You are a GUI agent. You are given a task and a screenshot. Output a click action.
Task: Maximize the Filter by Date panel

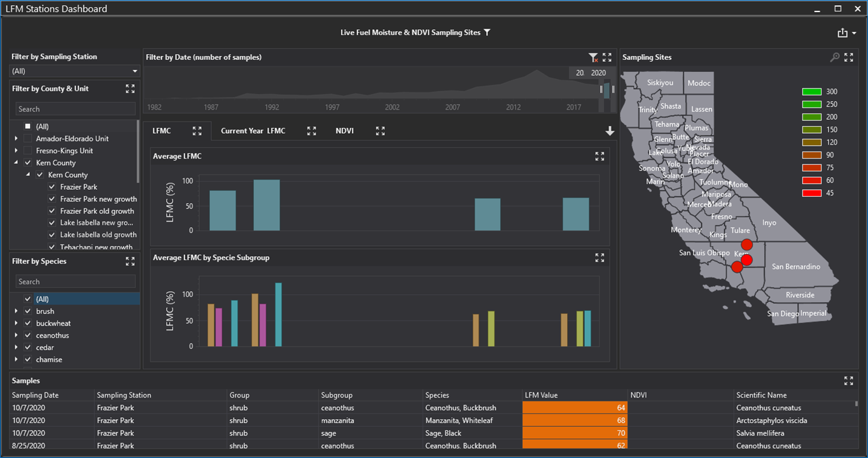607,57
